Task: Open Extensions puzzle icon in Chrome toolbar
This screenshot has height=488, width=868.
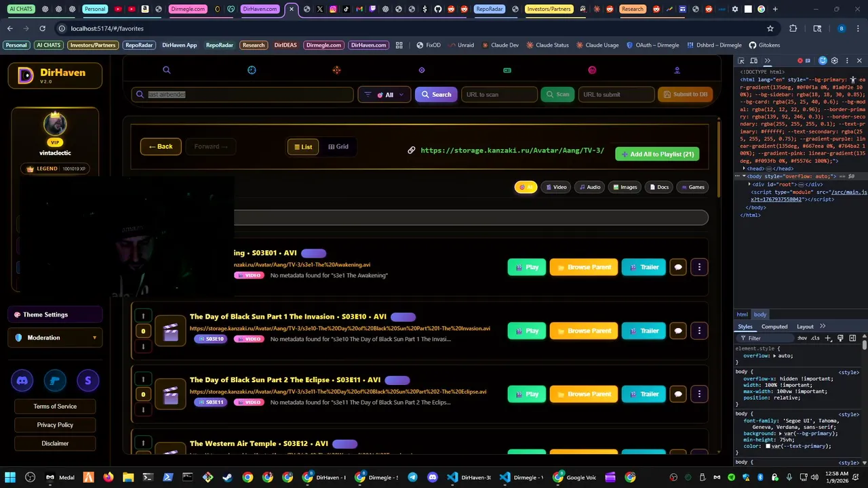Action: pyautogui.click(x=793, y=28)
